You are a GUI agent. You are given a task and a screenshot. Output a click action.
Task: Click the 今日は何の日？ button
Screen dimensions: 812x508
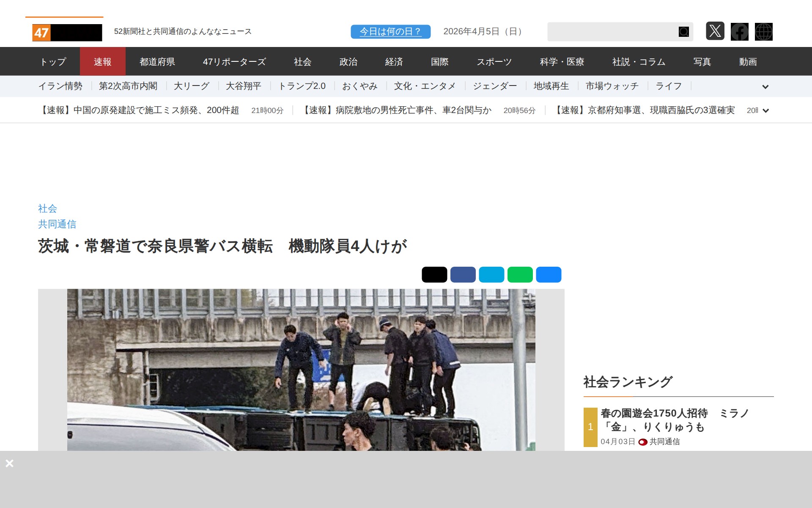coord(390,32)
